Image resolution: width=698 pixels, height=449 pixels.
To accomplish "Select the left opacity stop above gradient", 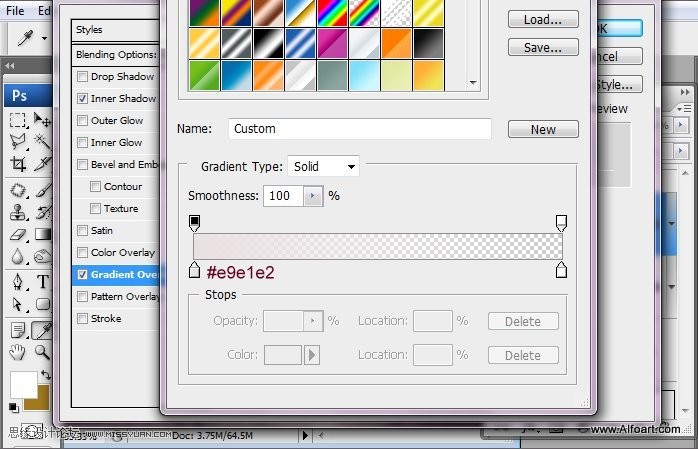I will 195,223.
